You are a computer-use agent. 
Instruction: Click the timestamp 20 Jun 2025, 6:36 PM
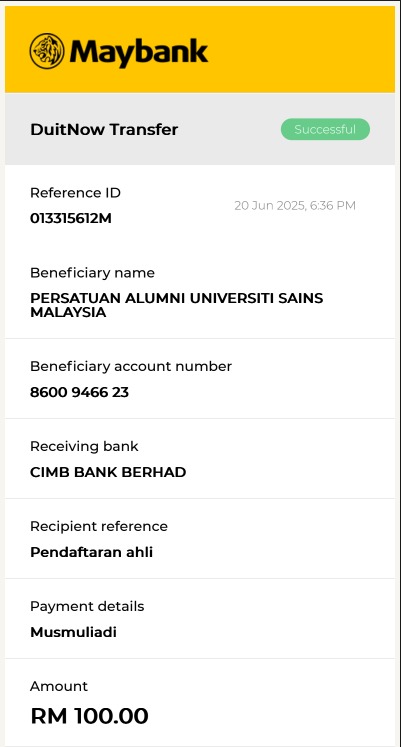[x=295, y=206]
